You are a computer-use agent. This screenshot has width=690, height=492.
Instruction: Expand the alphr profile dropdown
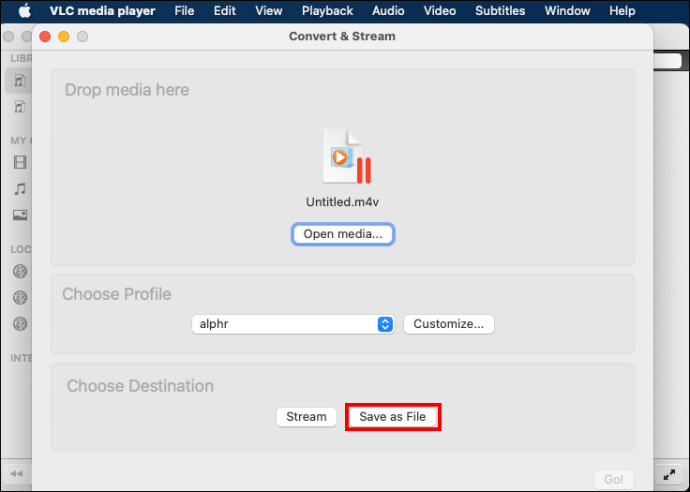385,324
